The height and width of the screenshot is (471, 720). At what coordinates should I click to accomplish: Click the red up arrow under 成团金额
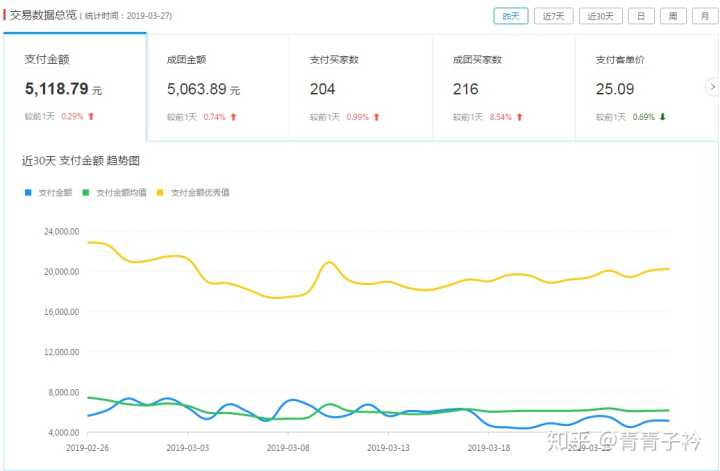[233, 117]
